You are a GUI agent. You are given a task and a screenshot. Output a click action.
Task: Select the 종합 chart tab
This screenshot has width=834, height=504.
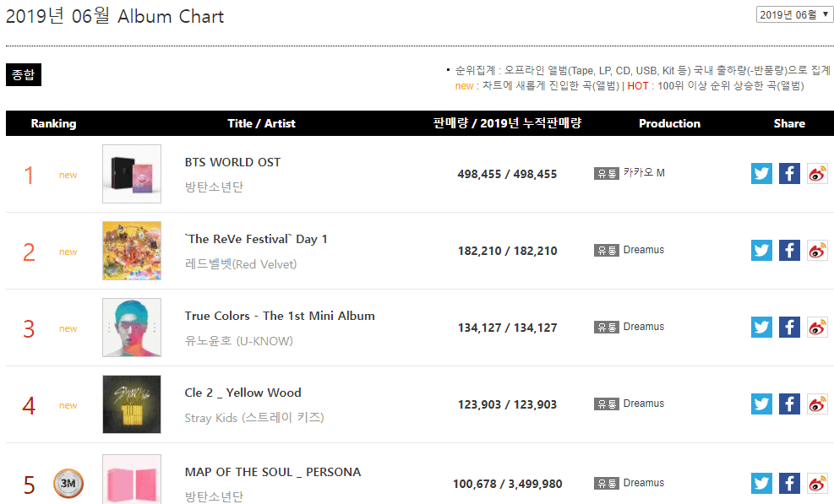click(x=24, y=74)
